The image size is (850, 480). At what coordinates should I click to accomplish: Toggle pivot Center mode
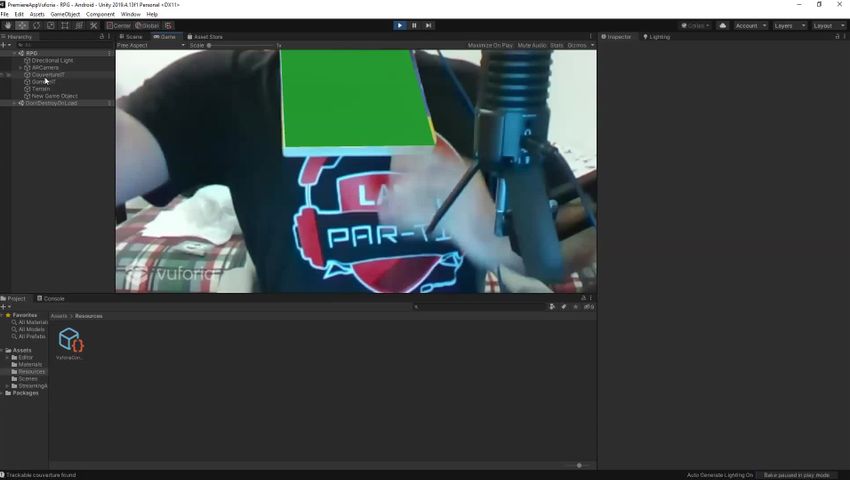point(119,25)
